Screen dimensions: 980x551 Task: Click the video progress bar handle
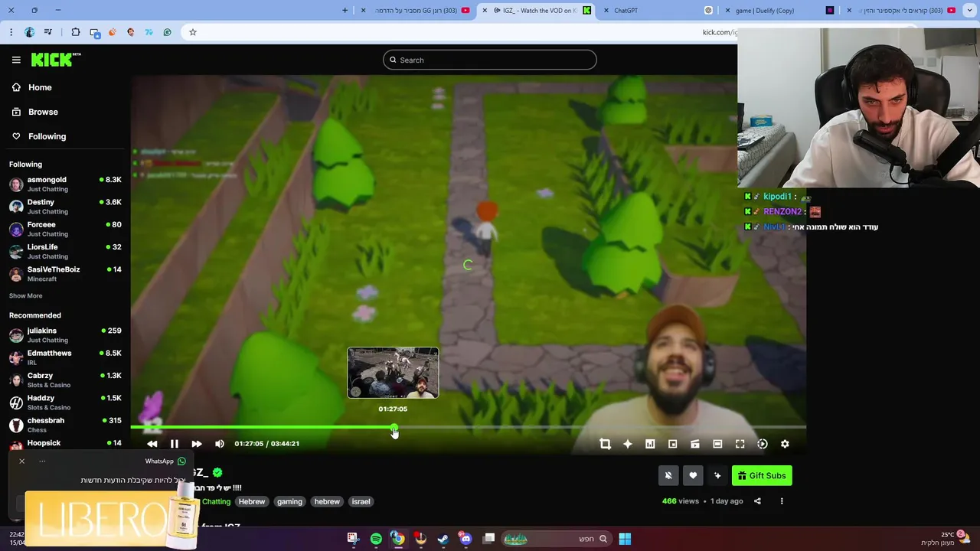coord(394,428)
